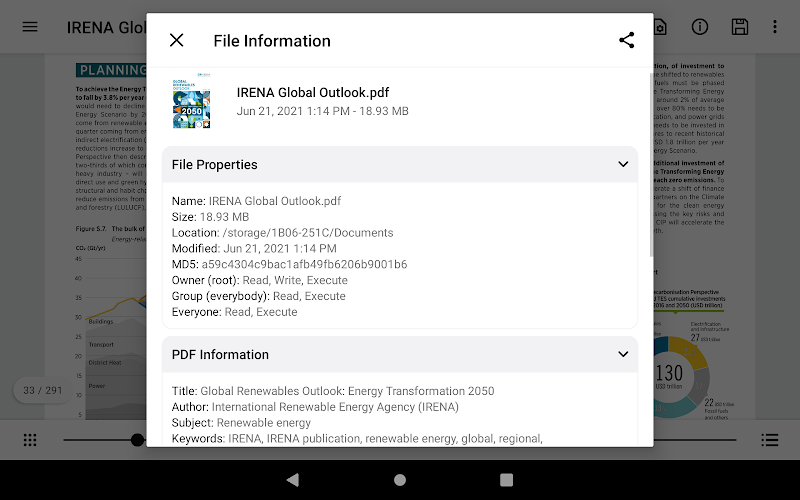Tap the Subject: Renewable energy row
Image resolution: width=800 pixels, height=500 pixels.
[x=241, y=422]
